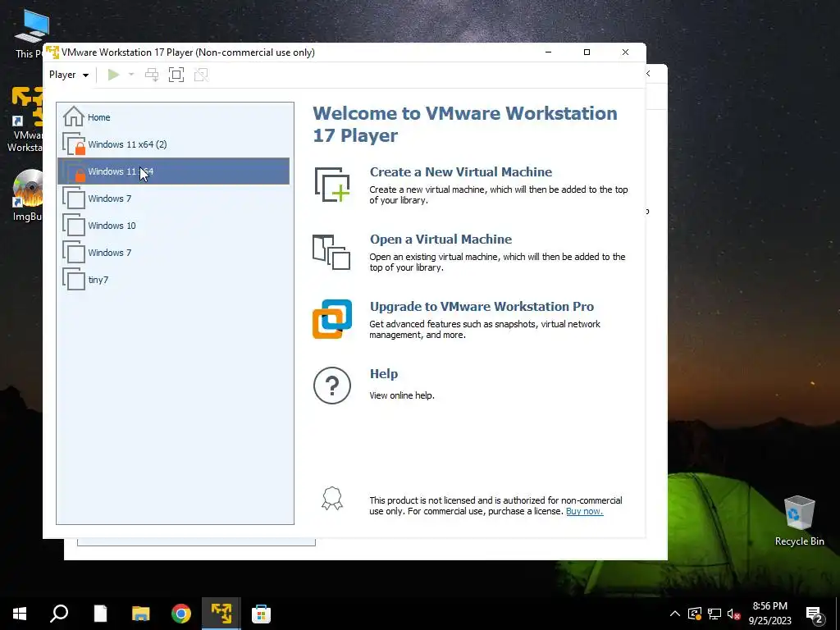Click Open a Virtual Machine heading
This screenshot has height=630, width=840.
click(441, 239)
